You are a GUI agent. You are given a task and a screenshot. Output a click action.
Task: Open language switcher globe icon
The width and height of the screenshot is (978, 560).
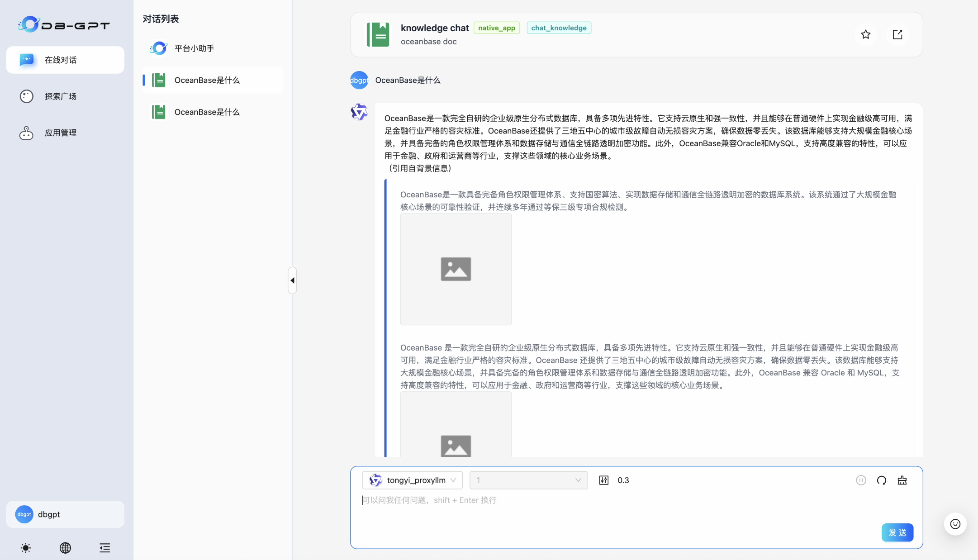coord(65,548)
